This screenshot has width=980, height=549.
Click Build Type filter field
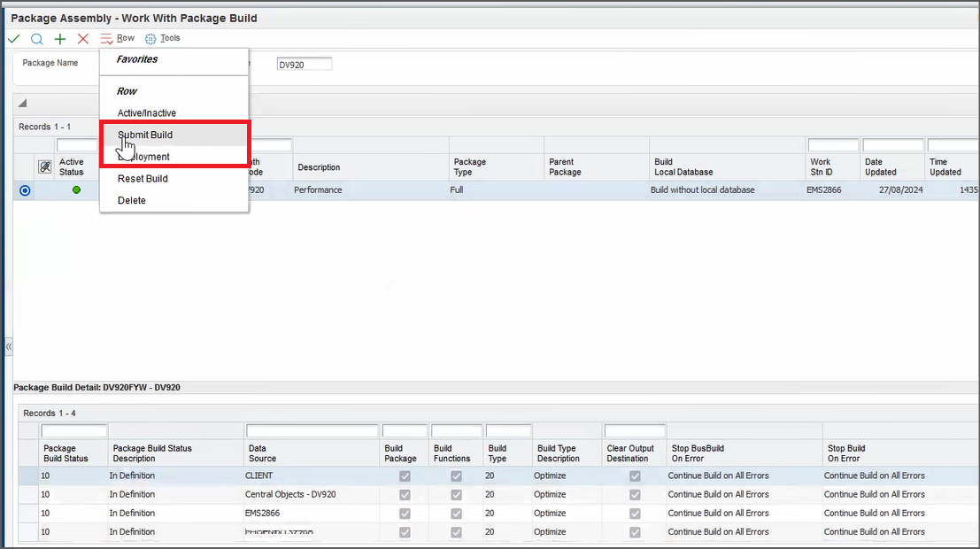click(x=508, y=431)
